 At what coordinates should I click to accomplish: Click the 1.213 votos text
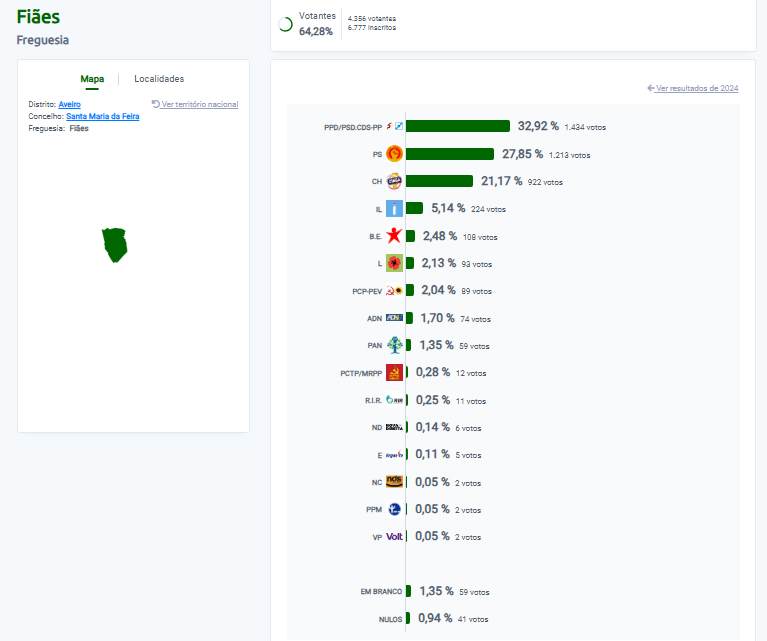tap(569, 155)
